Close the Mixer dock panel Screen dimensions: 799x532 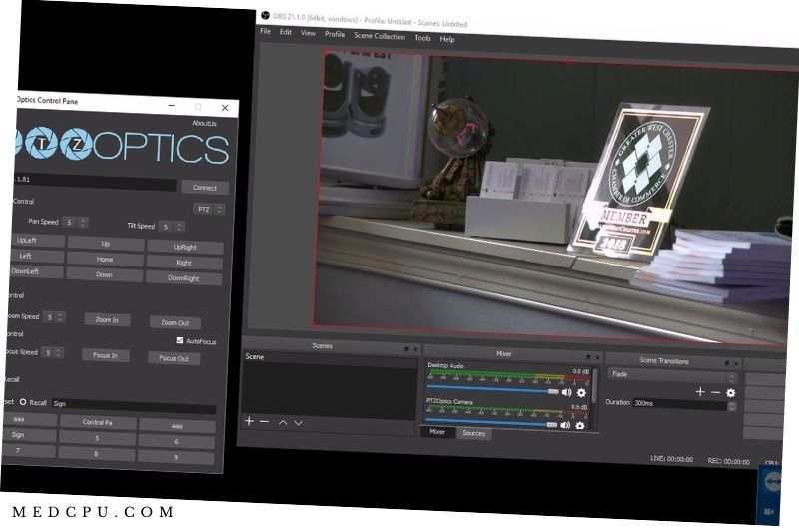(597, 357)
